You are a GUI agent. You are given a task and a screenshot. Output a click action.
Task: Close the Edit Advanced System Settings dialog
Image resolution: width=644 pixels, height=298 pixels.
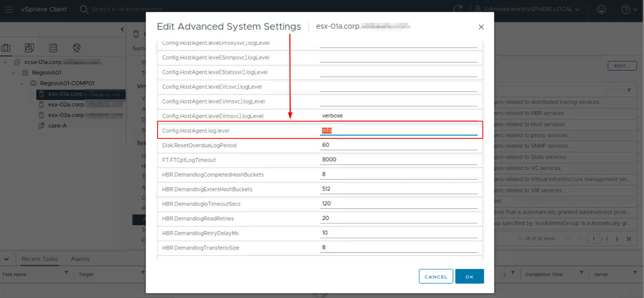[481, 27]
